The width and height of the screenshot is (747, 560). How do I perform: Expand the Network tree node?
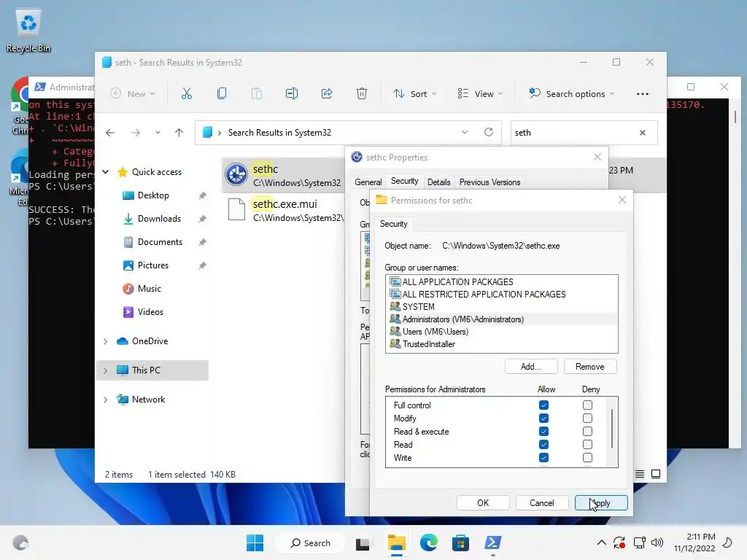[x=106, y=400]
